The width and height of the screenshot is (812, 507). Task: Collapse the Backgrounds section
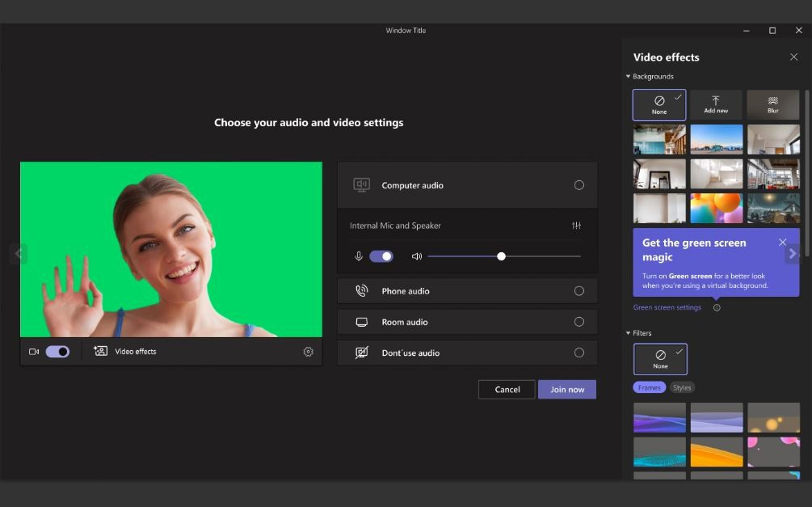(628, 76)
